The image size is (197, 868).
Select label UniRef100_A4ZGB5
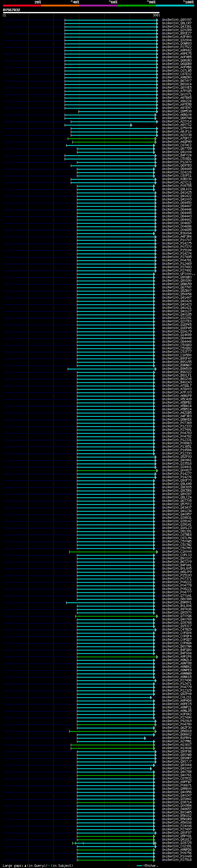[177, 412]
